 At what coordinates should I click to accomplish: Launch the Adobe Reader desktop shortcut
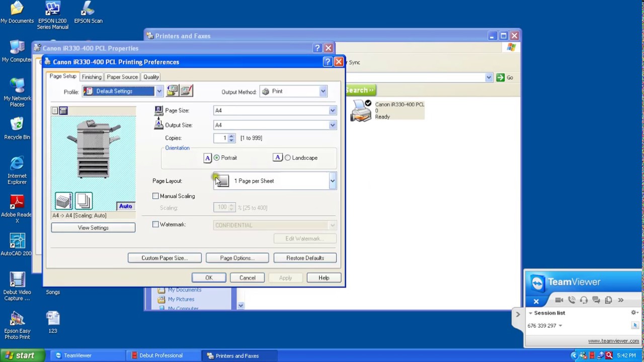click(17, 209)
